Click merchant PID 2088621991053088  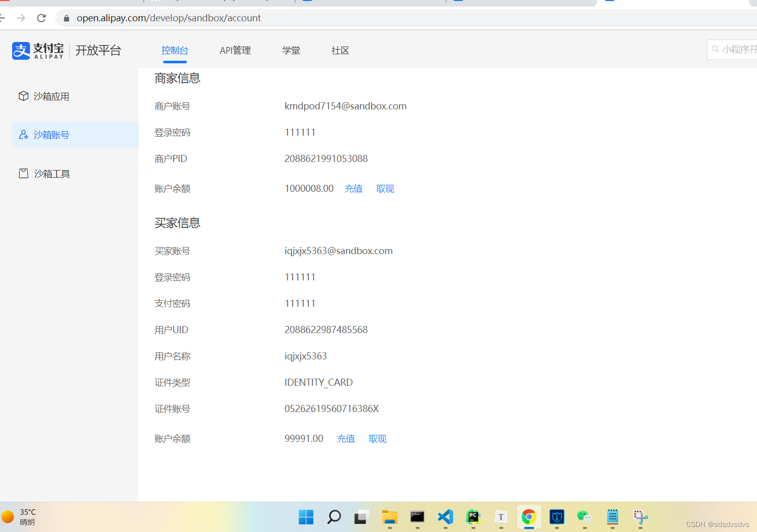[326, 159]
